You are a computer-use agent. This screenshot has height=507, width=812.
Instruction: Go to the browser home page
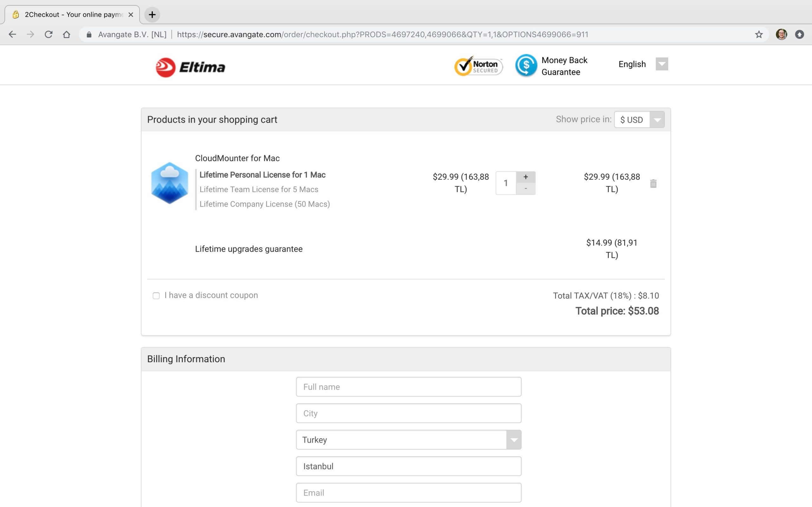[x=66, y=35]
